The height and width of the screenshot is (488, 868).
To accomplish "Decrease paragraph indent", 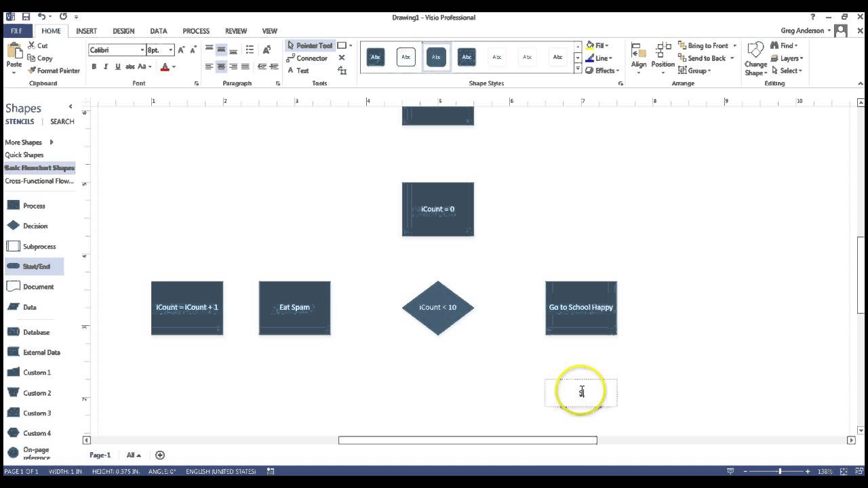I will click(262, 66).
